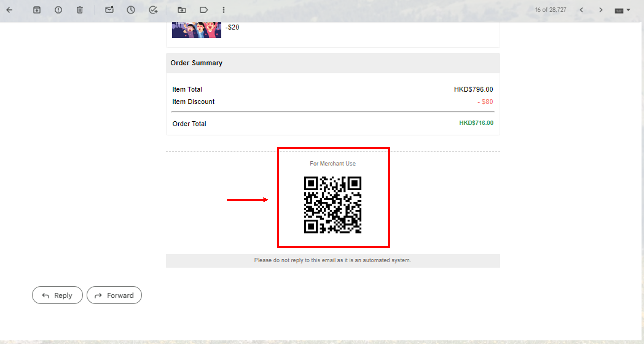Viewport: 644px width, 344px height.
Task: Open Labels tag icon
Action: 204,10
